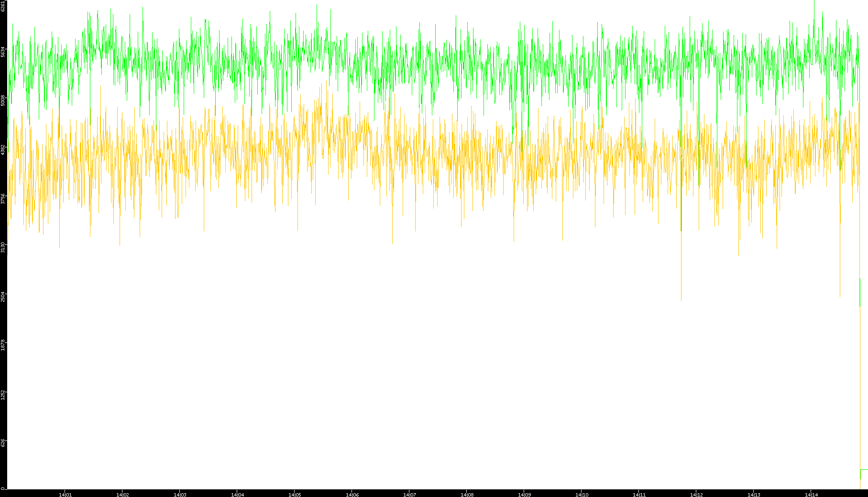The height and width of the screenshot is (497, 868).
Task: Click the 14:05 time axis marker
Action: [x=295, y=494]
